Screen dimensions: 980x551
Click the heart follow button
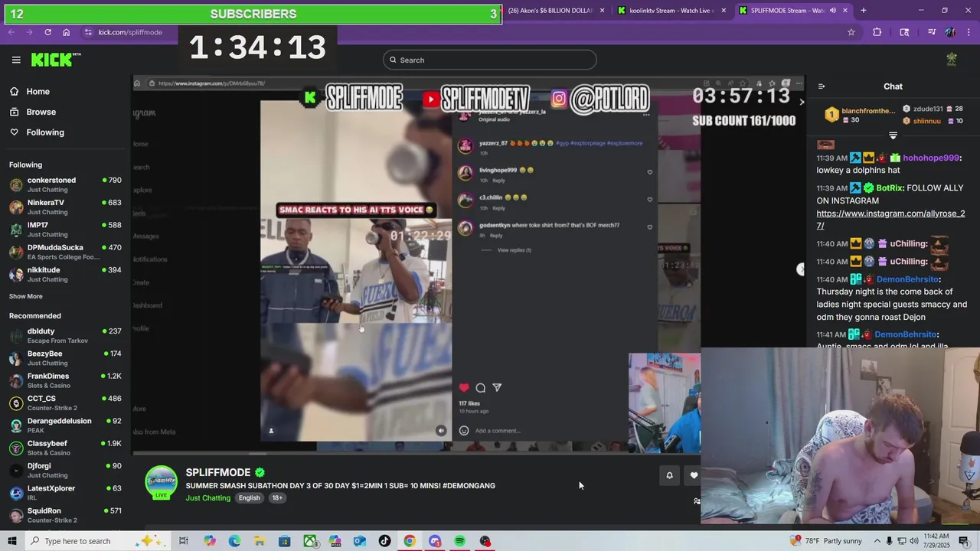(x=694, y=475)
